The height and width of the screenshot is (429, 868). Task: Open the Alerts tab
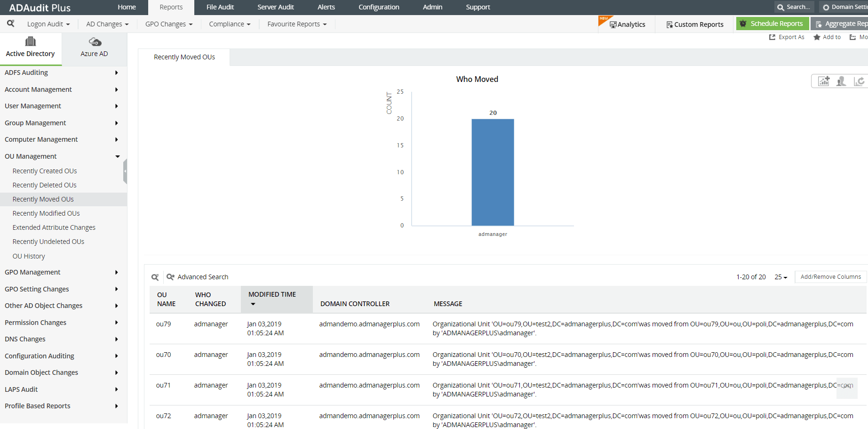point(326,7)
